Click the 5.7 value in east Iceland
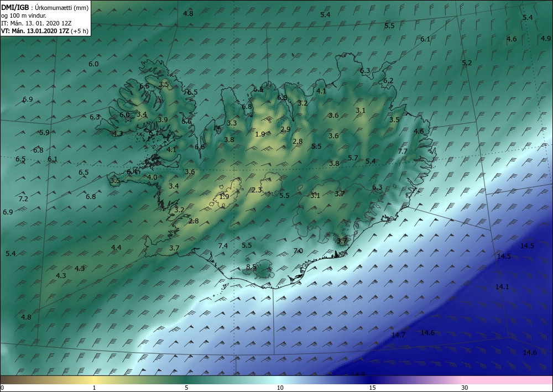The width and height of the screenshot is (553, 392). click(353, 158)
